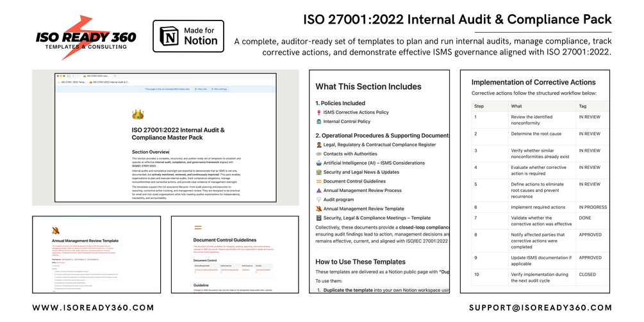Click the purple triangle Annual Management Review Process icon

coord(318,190)
